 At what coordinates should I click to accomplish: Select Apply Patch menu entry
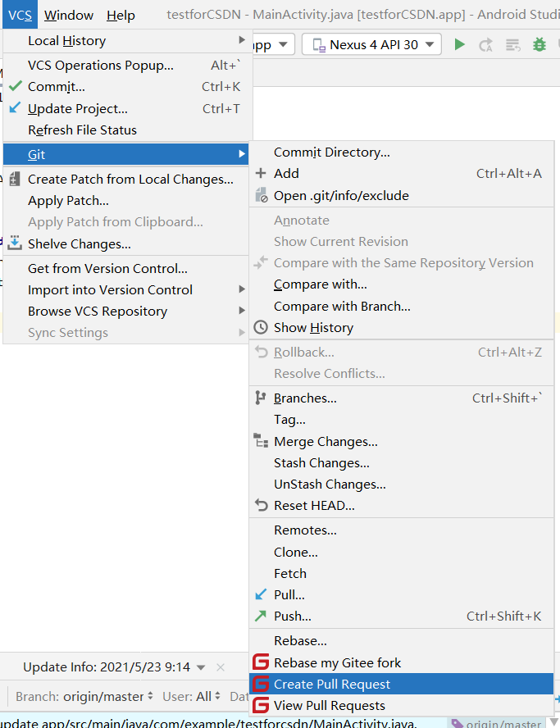[x=126, y=201]
